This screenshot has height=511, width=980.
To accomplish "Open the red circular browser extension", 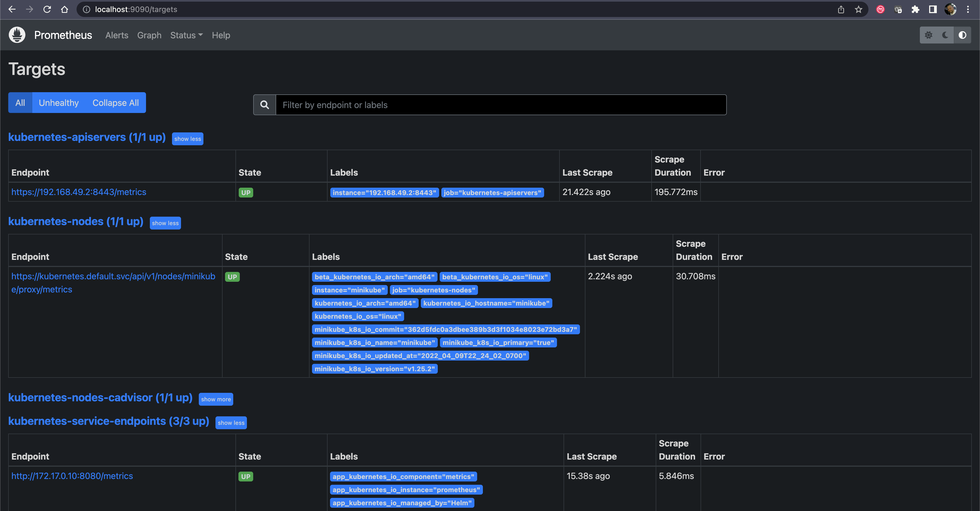I will point(880,10).
